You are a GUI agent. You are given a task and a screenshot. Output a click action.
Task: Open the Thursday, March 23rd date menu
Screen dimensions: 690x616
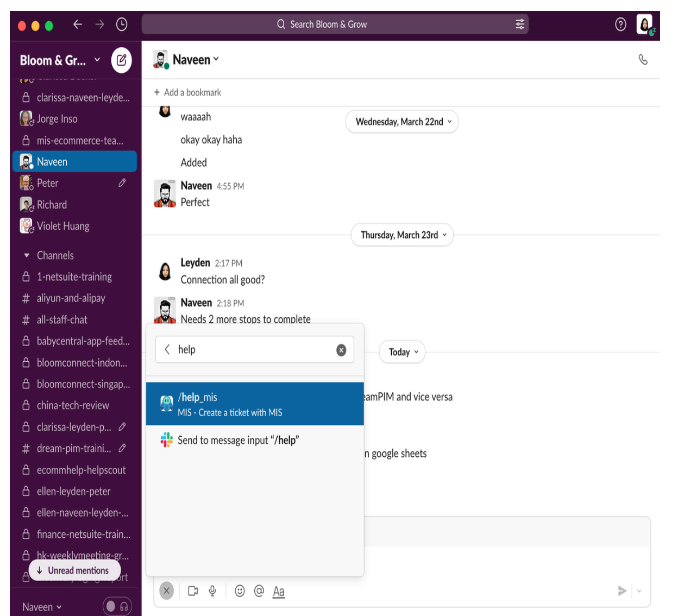pos(402,235)
